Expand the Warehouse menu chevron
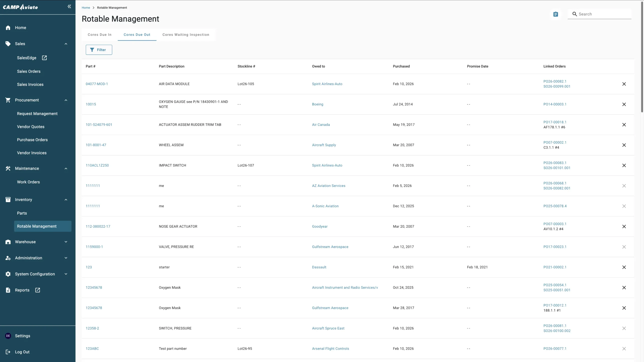This screenshot has height=362, width=644. (x=66, y=242)
